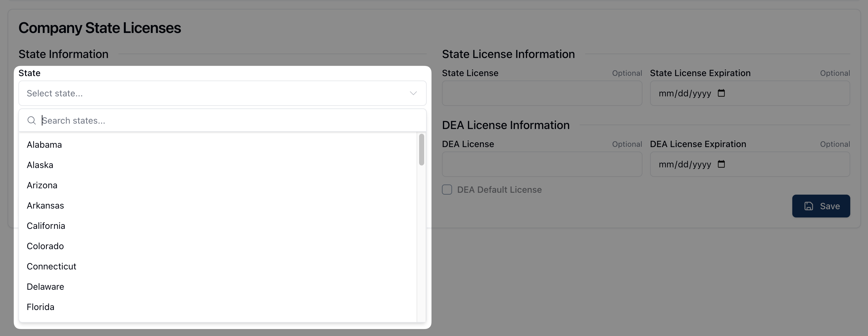
Task: Choose Florida from the state options
Action: tap(41, 307)
